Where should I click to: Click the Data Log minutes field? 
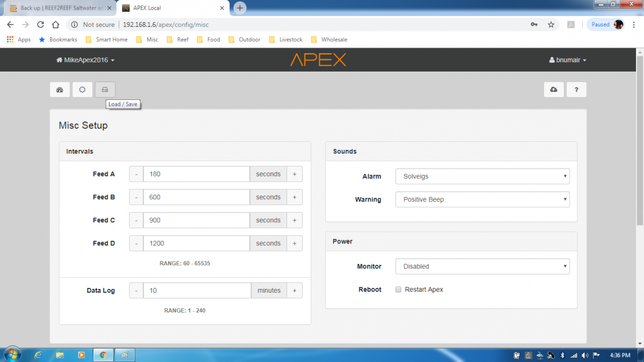(x=197, y=291)
